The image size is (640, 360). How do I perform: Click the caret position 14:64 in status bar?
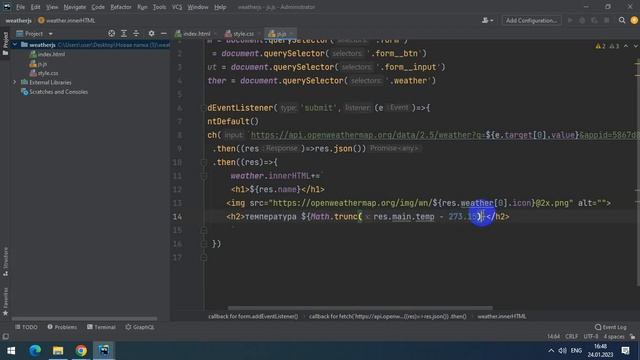click(553, 337)
